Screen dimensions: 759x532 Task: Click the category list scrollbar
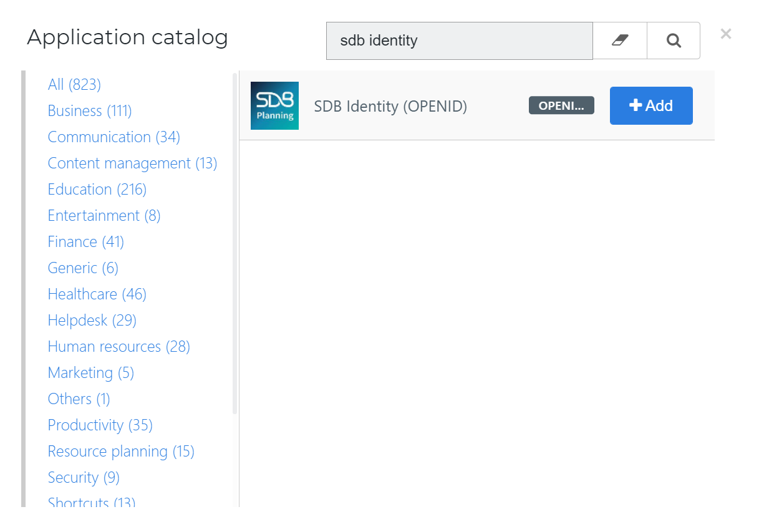[x=235, y=243]
